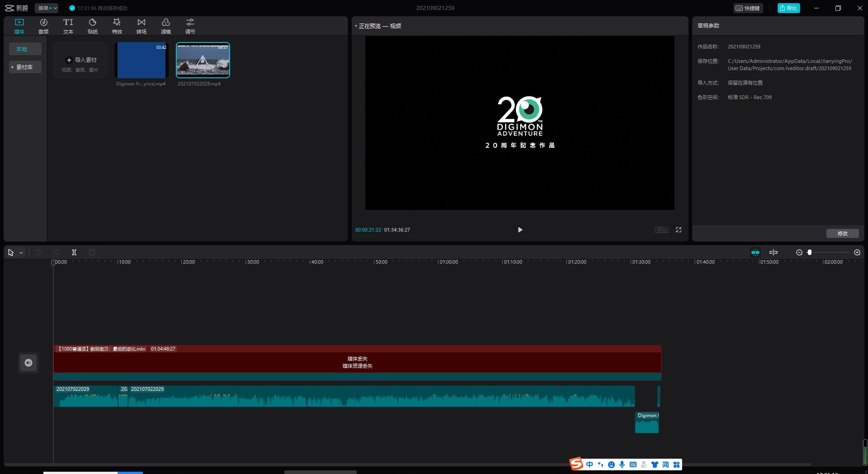The image size is (868, 474).
Task: Select the small 20. audio clip segment
Action: coord(123,396)
